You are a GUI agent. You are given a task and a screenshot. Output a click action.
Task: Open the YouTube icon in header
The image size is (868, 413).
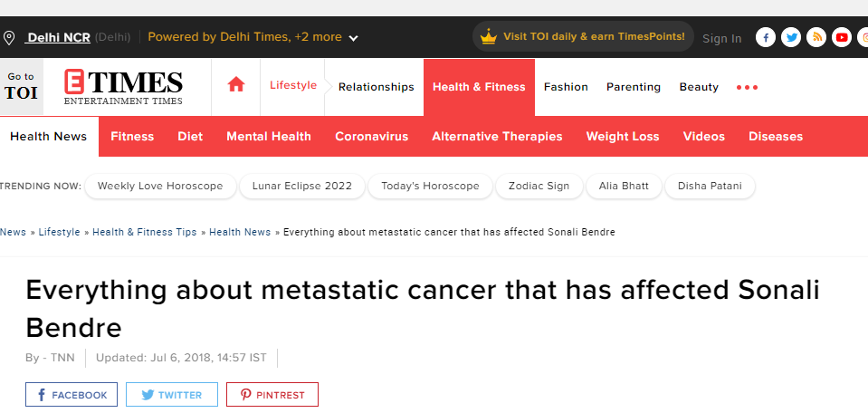pyautogui.click(x=842, y=37)
